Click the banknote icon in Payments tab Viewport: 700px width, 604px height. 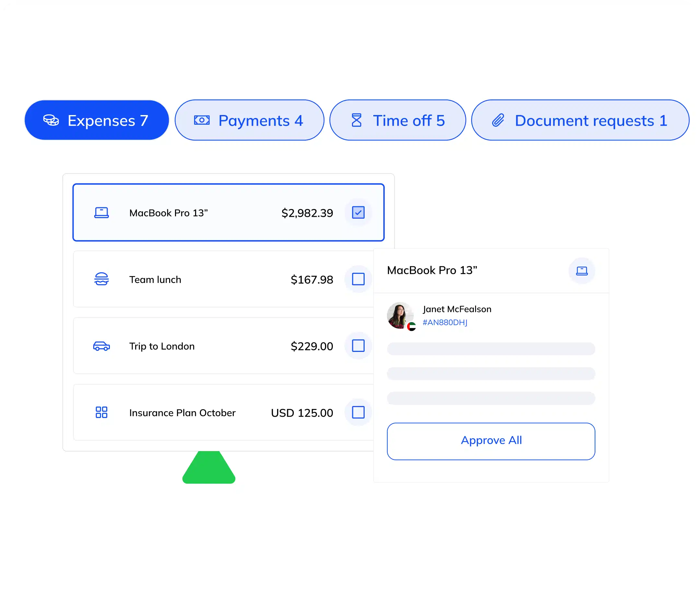point(202,120)
